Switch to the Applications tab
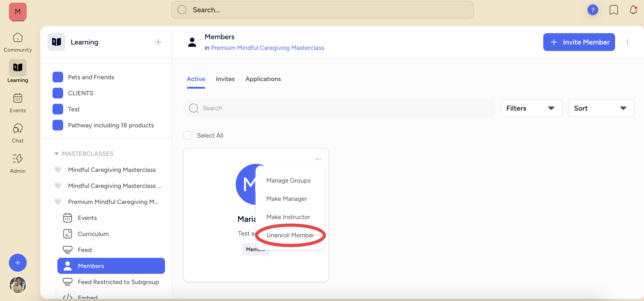Image resolution: width=644 pixels, height=301 pixels. coord(263,79)
